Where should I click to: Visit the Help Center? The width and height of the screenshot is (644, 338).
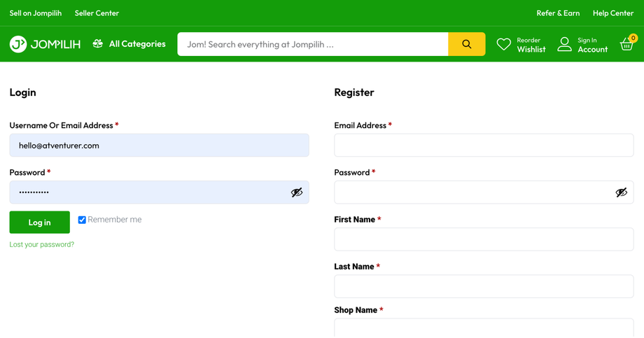click(x=612, y=13)
